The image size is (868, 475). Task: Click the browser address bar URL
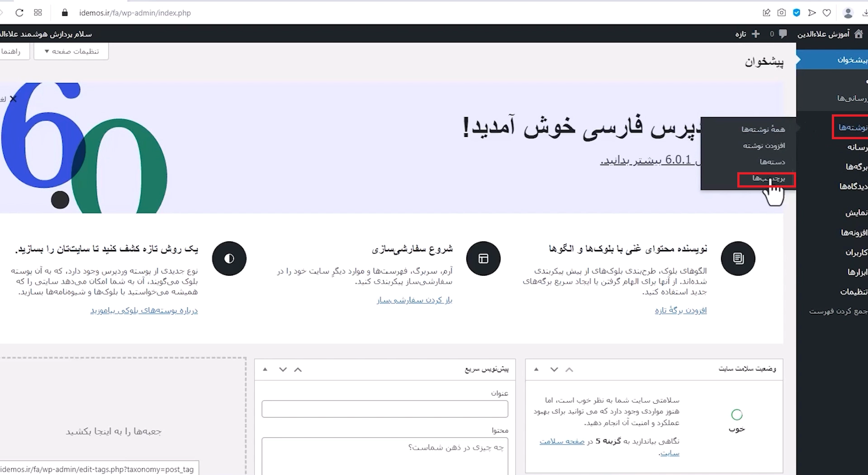pos(135,13)
